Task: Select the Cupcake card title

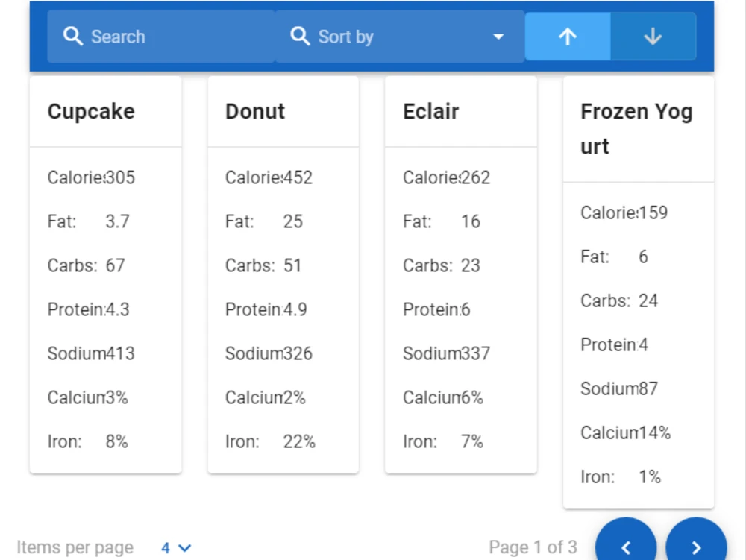Action: pyautogui.click(x=91, y=111)
